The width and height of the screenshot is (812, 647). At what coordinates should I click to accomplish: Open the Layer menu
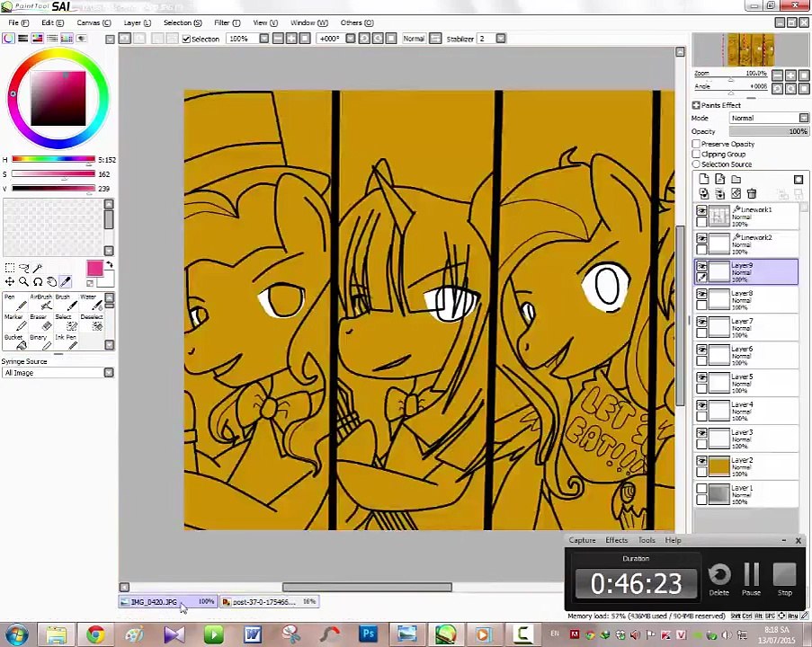click(138, 22)
